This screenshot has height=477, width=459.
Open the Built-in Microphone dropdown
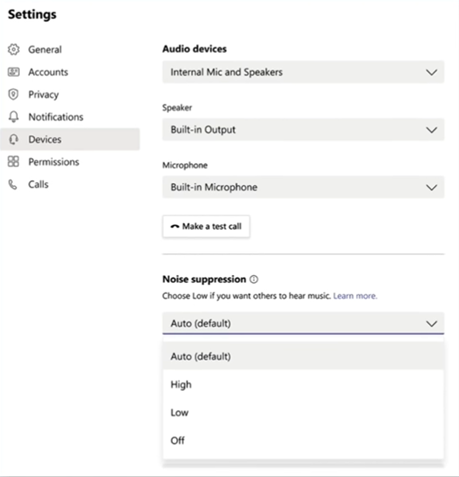tap(303, 187)
